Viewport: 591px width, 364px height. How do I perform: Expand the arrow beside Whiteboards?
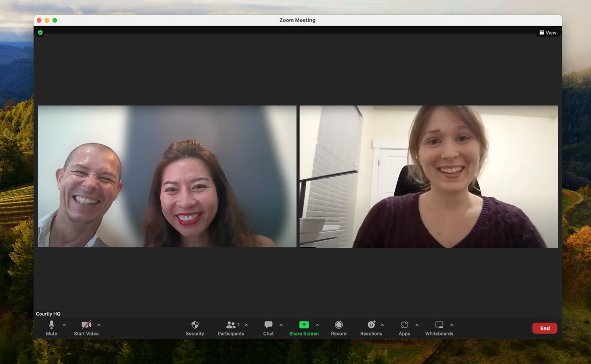pos(452,325)
